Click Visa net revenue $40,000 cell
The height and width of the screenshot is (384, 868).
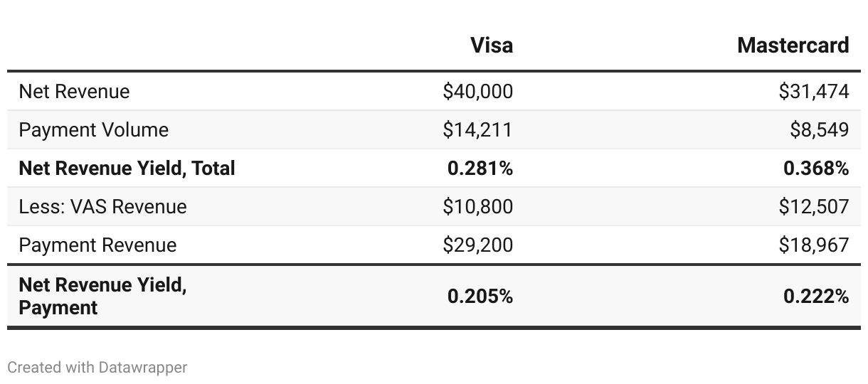coord(477,92)
